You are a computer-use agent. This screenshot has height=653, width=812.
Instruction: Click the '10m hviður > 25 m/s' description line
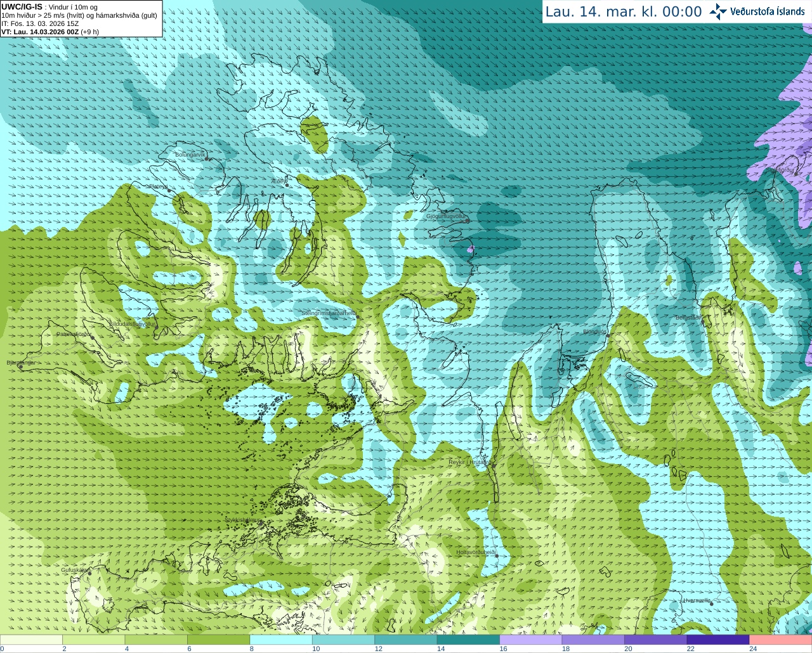79,15
